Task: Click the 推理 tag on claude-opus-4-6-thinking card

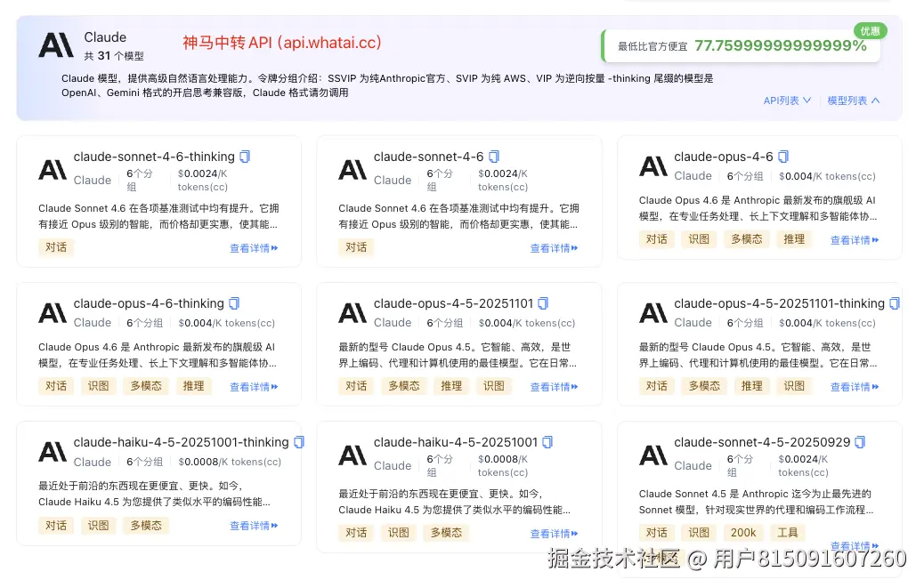Action: point(193,386)
